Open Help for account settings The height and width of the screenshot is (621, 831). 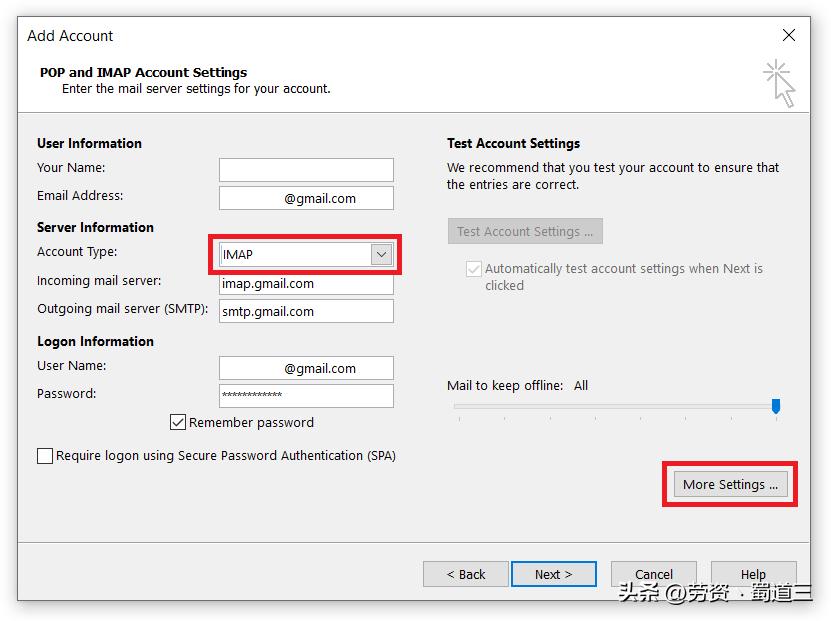pyautogui.click(x=753, y=574)
